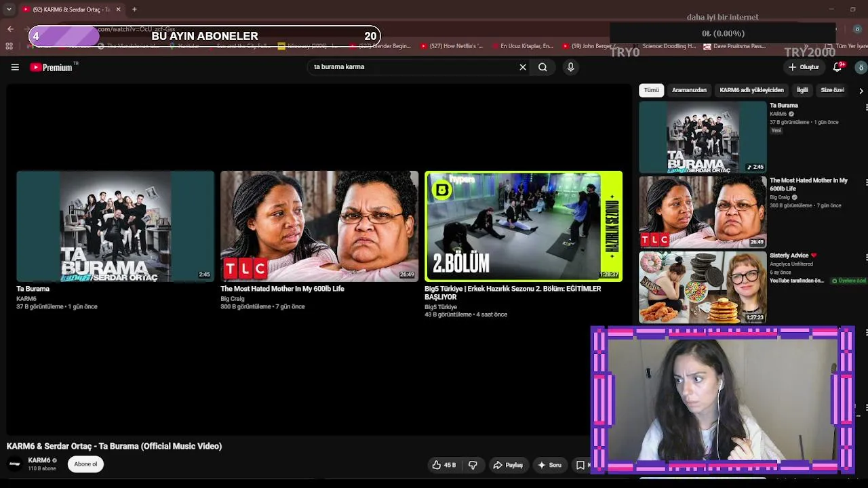Open the Ta Burama end-screen thumbnail
Screen dimensions: 868x488
pyautogui.click(x=115, y=226)
